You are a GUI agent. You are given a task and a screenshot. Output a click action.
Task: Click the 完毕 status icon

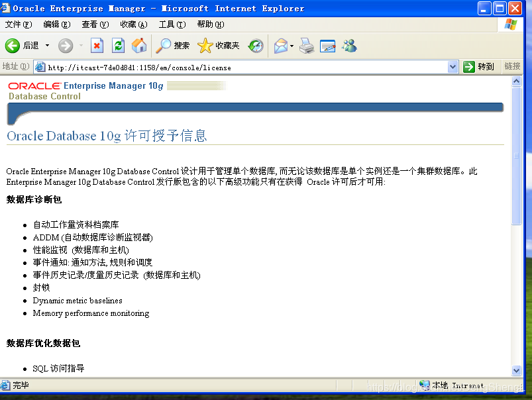(x=5, y=385)
